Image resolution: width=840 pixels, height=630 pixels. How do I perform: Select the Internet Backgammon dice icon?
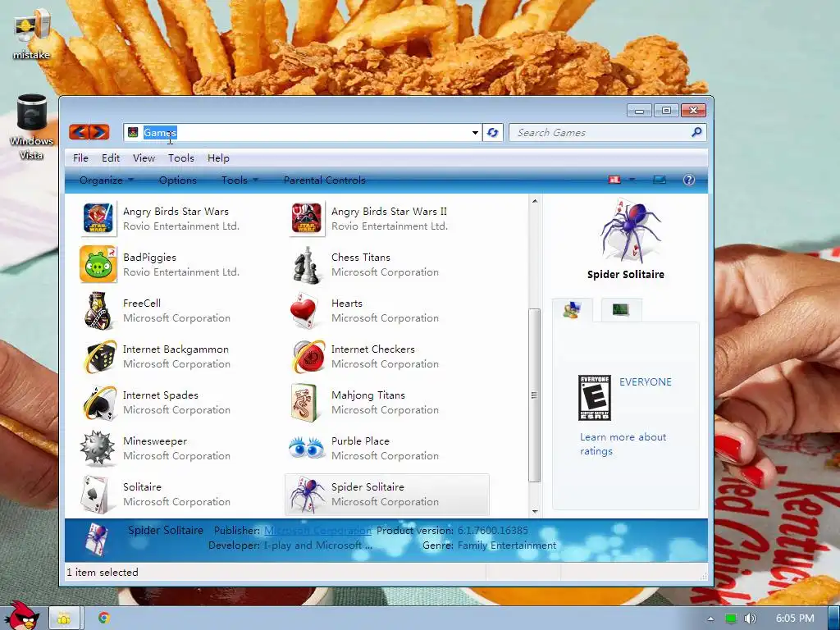[x=99, y=356]
